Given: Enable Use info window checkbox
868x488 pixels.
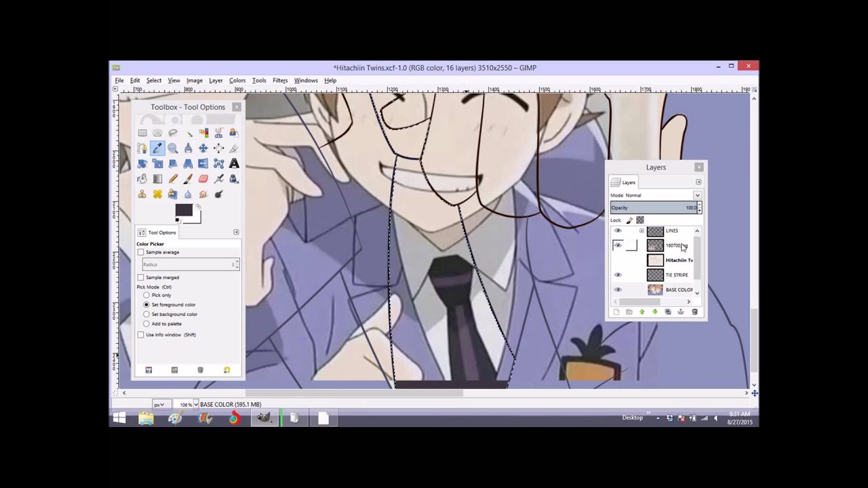Looking at the screenshot, I should click(x=141, y=335).
